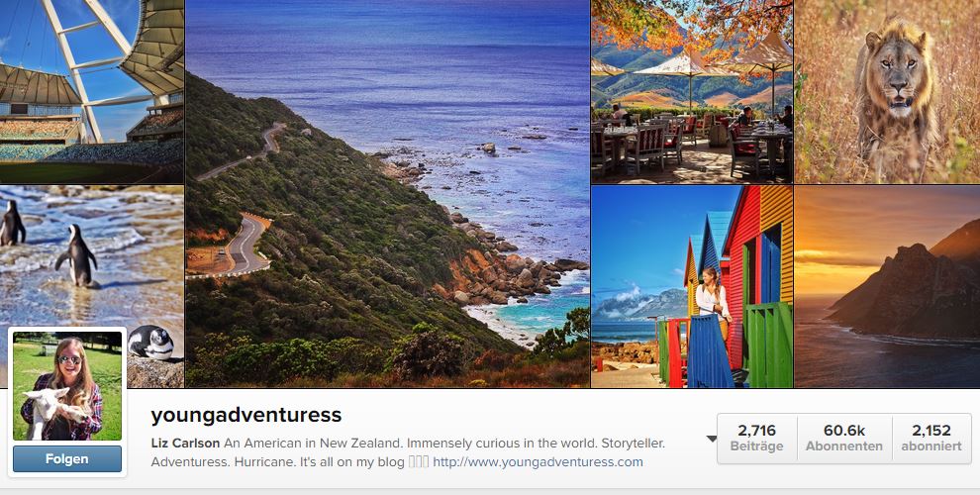Image resolution: width=980 pixels, height=495 pixels.
Task: Open the lion in grass photo
Action: [887, 91]
